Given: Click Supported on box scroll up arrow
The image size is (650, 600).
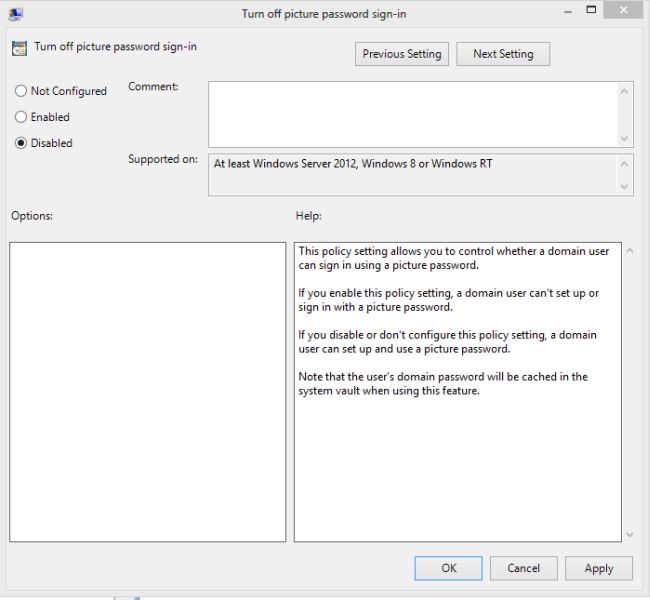Looking at the screenshot, I should coord(624,164).
